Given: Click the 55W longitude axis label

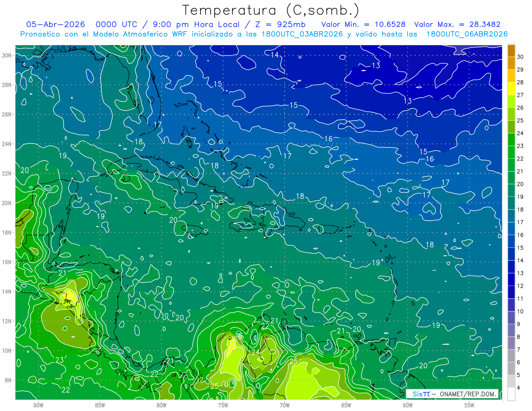Looking at the screenshot, I should click(469, 405).
